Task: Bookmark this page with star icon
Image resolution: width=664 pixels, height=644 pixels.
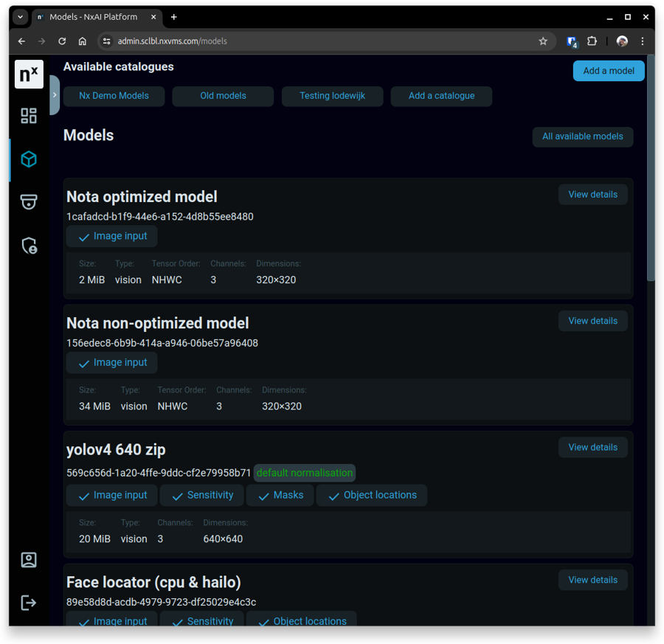Action: pos(543,41)
